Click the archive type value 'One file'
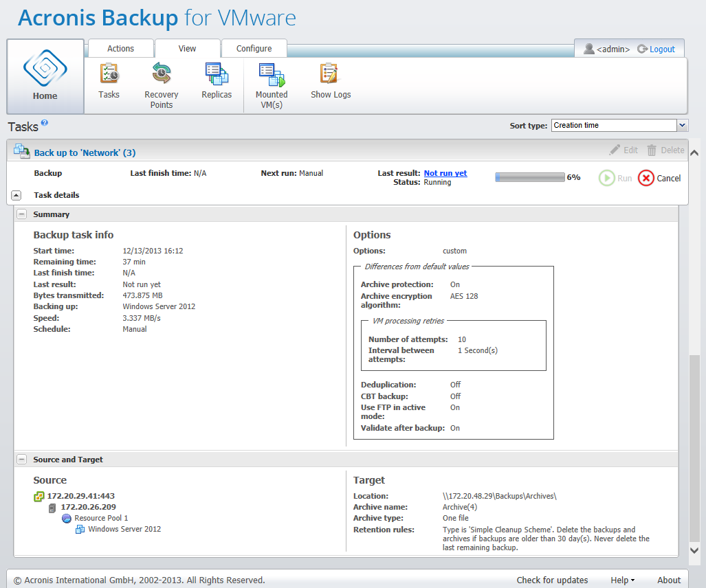Viewport: 706px width, 588px height. point(455,518)
